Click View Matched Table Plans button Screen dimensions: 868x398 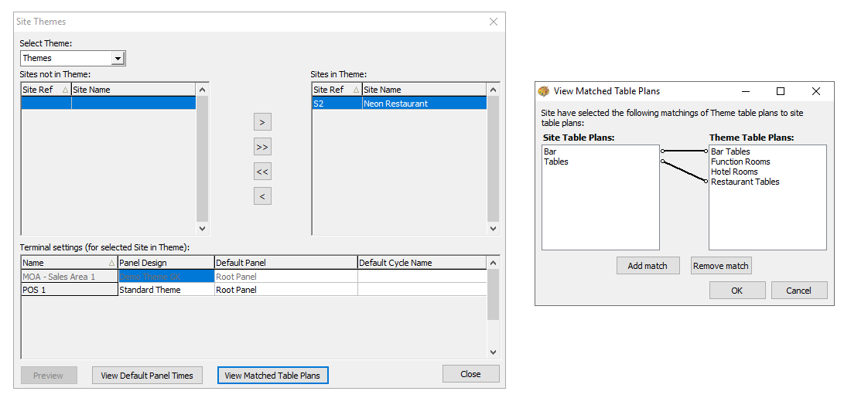pyautogui.click(x=272, y=376)
